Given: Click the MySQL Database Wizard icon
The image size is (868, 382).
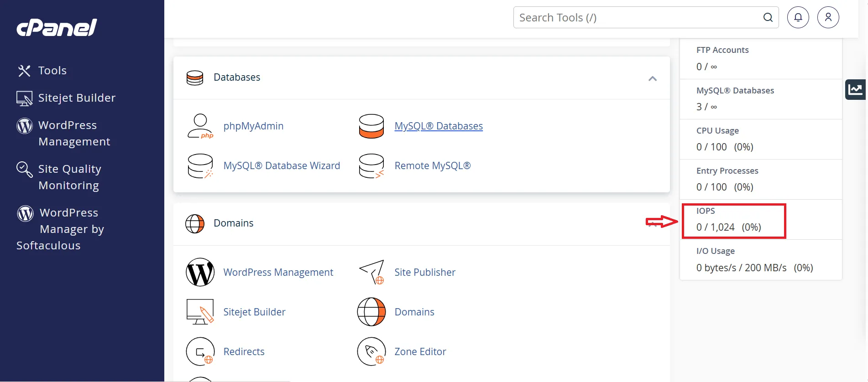Looking at the screenshot, I should pyautogui.click(x=200, y=166).
